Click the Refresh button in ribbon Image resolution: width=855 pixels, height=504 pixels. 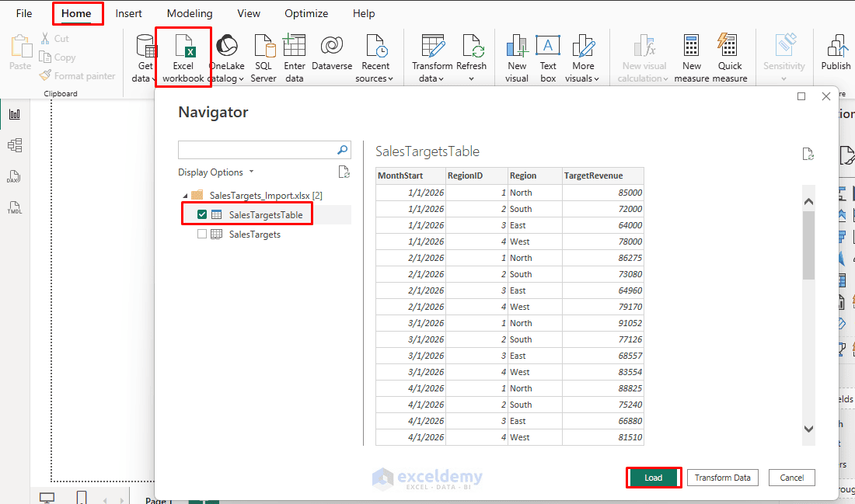(471, 58)
